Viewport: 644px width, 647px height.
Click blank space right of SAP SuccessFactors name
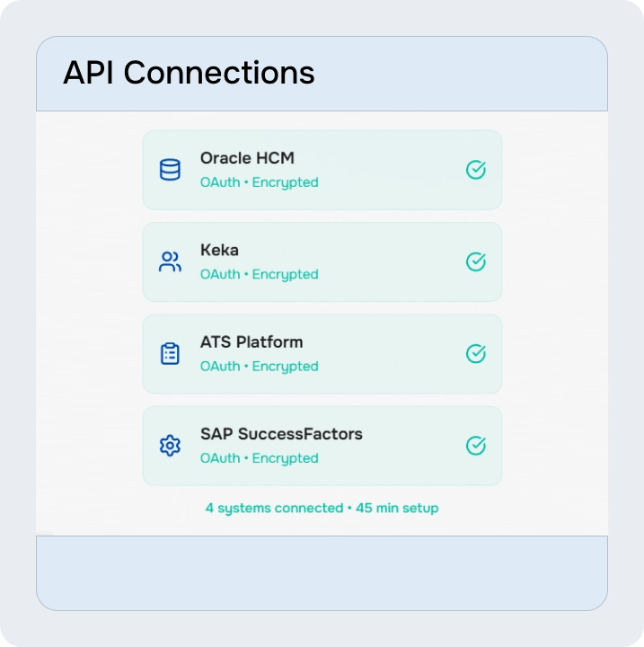pos(413,435)
